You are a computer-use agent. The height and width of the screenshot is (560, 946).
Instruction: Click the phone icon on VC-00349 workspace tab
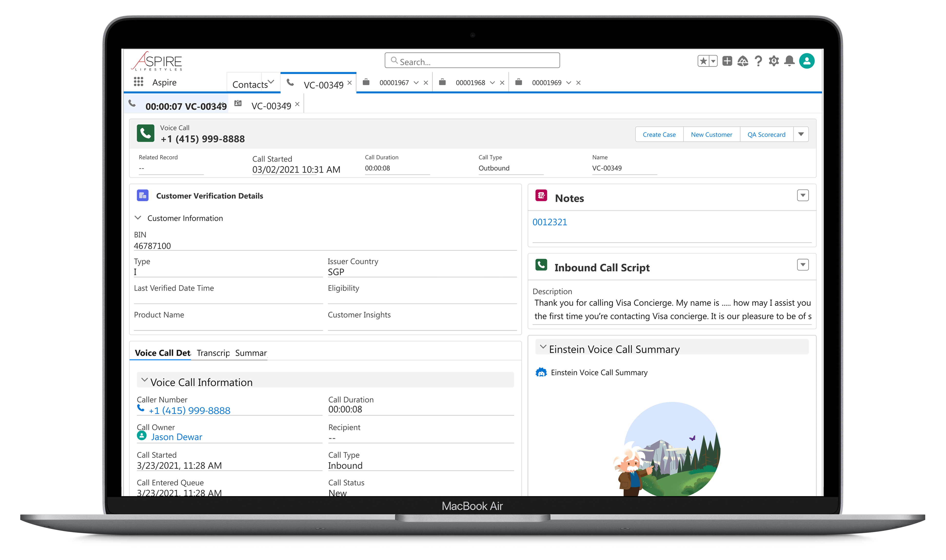coord(290,82)
